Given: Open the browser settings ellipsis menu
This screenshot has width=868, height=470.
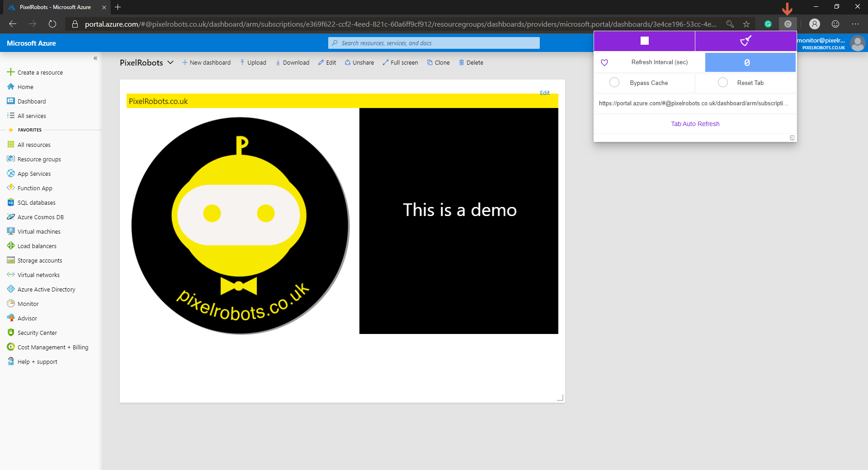Looking at the screenshot, I should [855, 24].
